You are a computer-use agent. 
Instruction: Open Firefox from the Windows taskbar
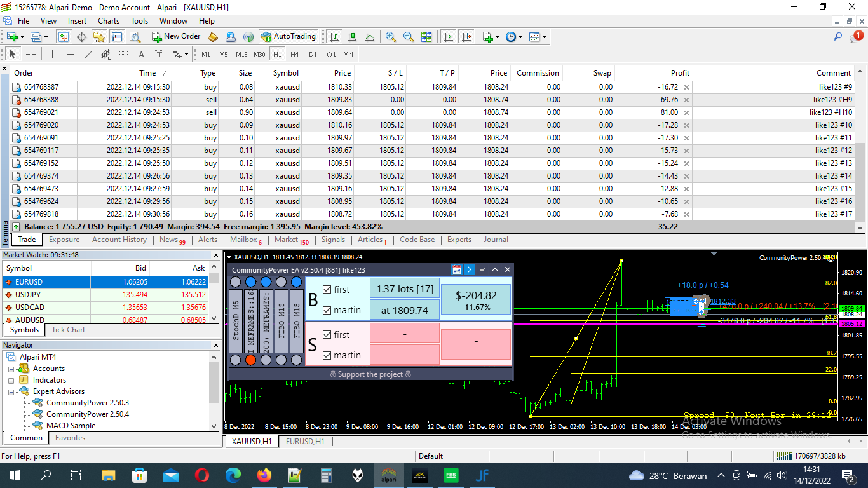click(x=263, y=475)
